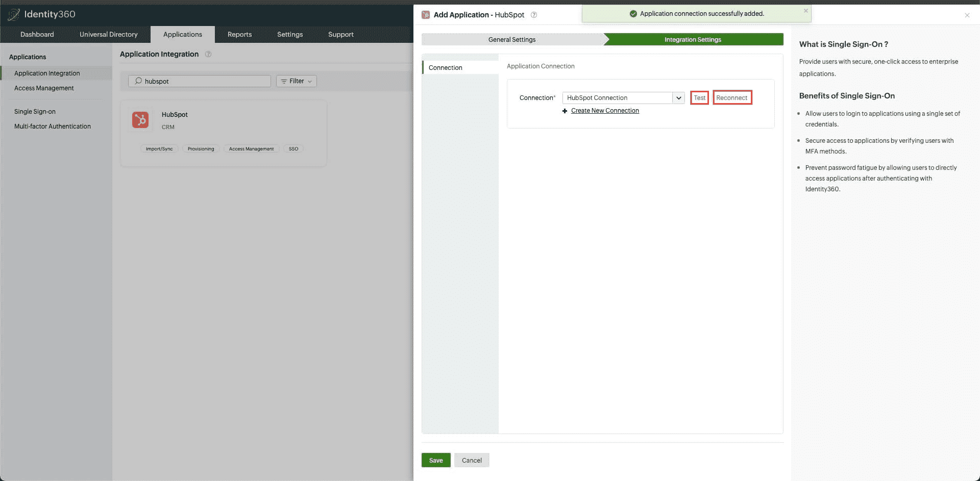Click the filter funnel icon

[284, 81]
